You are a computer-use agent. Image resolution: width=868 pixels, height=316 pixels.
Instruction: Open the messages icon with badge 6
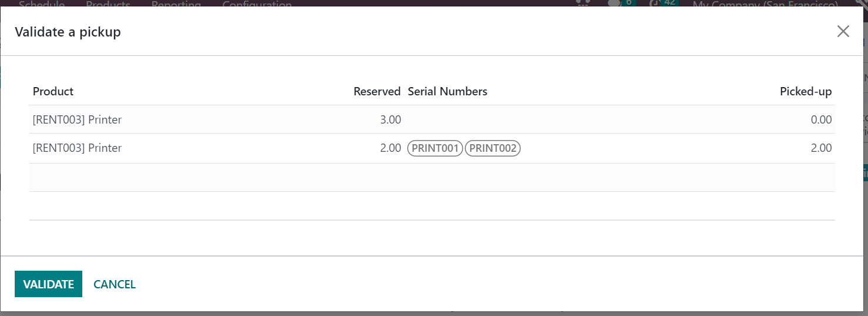pos(621,4)
